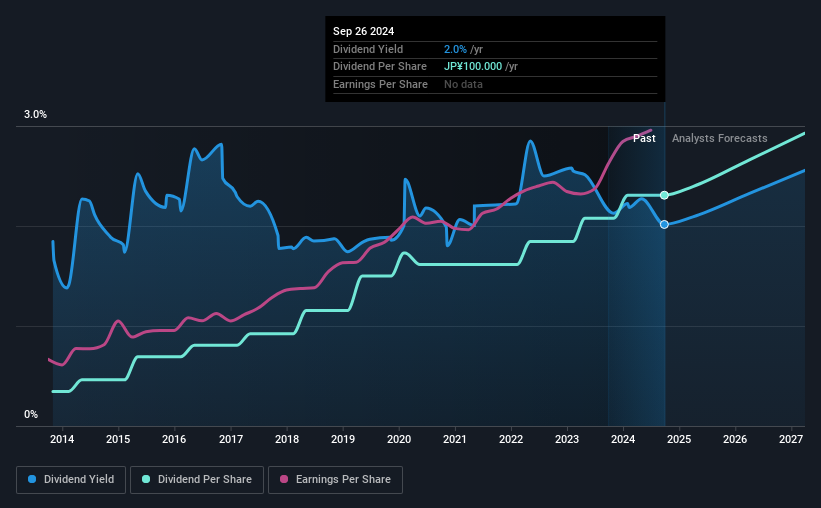Toggle the Earnings Per Share legend button
The width and height of the screenshot is (821, 508).
pyautogui.click(x=335, y=480)
